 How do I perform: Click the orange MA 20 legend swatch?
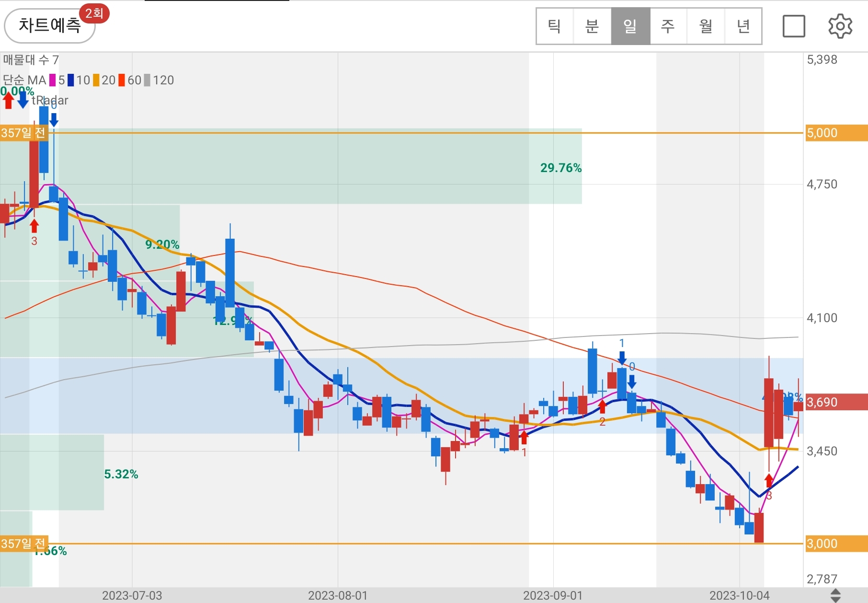click(x=96, y=80)
